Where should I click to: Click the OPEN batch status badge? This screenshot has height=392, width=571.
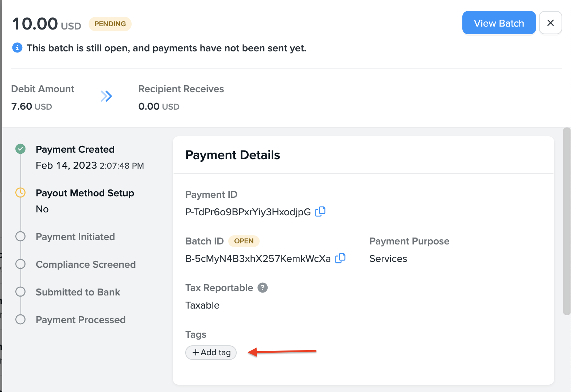click(x=244, y=241)
